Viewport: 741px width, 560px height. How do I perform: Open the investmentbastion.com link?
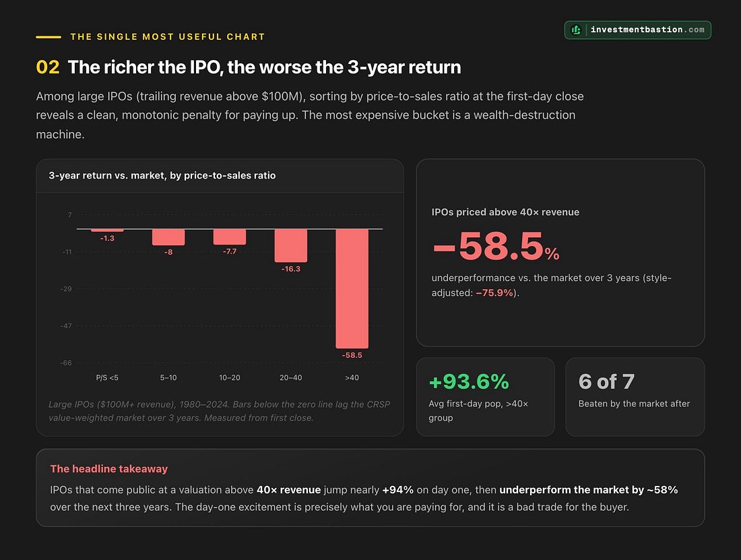[637, 30]
